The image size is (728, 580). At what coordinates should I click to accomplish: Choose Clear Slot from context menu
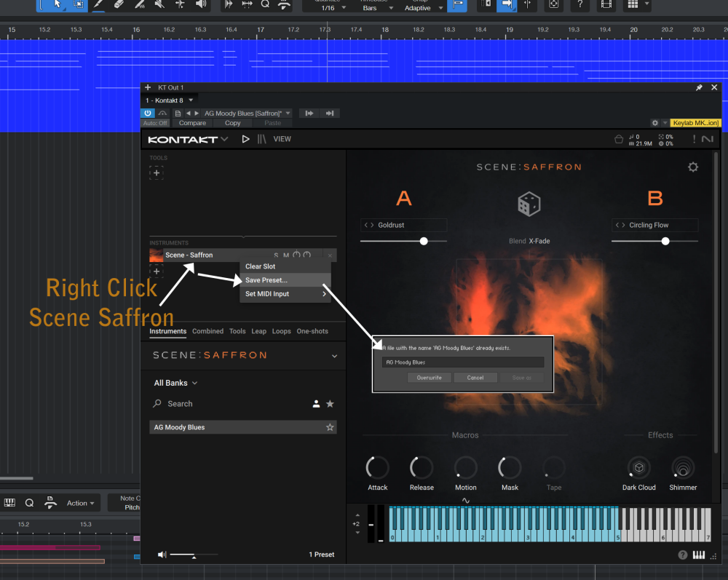[285, 266]
